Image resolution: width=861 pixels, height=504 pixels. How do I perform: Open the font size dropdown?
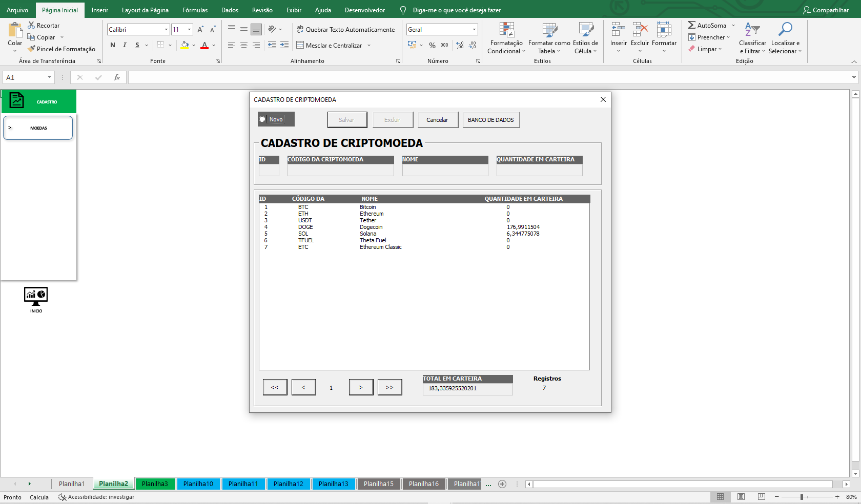click(x=189, y=30)
